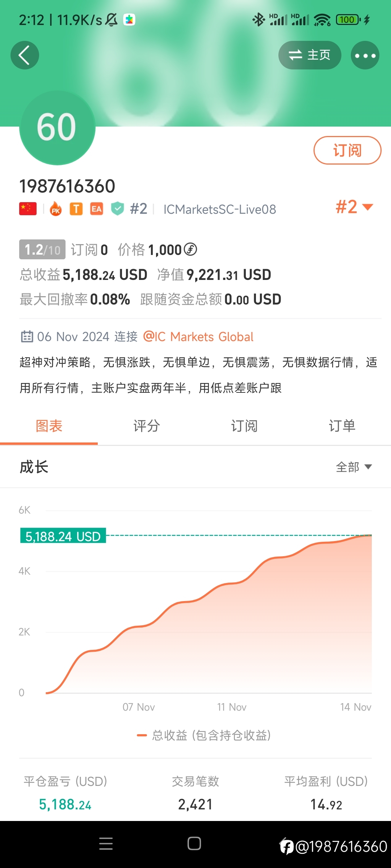Switch view with the 主页 button

(x=310, y=55)
